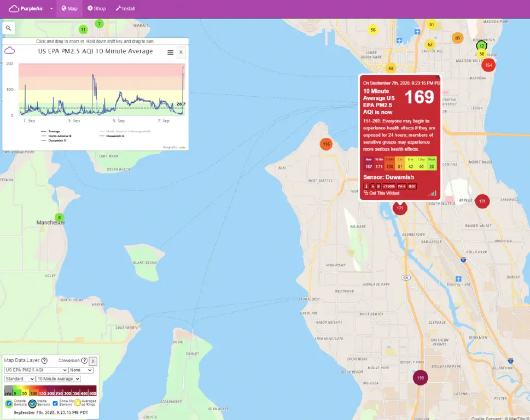Uncheck the Outside Sensors checkbox

click(9, 404)
